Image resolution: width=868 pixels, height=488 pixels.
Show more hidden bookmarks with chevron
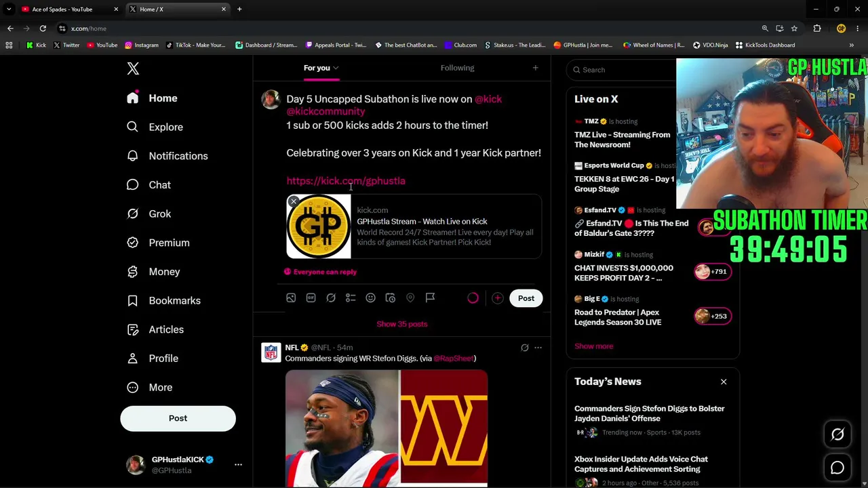851,45
